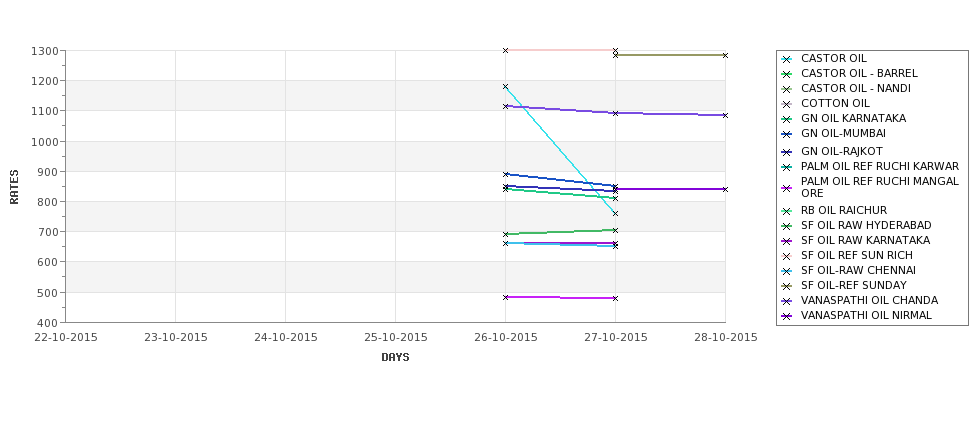Click the castor oil data point near 1180
Viewport: 975px width, 429px height.
coord(506,86)
